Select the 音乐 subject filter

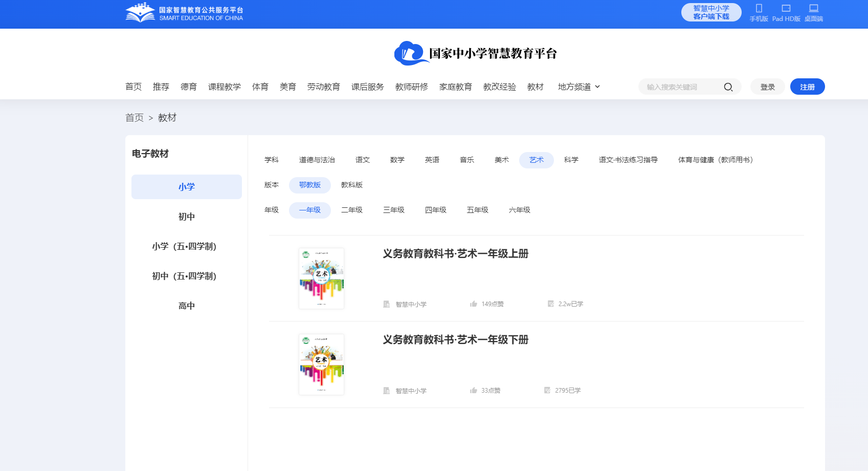pos(466,159)
